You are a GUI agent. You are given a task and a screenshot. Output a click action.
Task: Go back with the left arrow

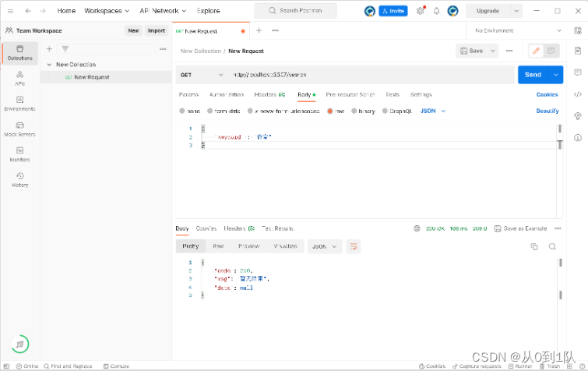point(28,11)
